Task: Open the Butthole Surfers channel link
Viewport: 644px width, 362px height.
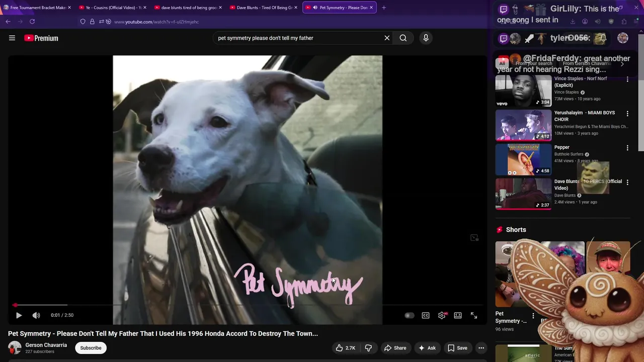Action: point(569,154)
